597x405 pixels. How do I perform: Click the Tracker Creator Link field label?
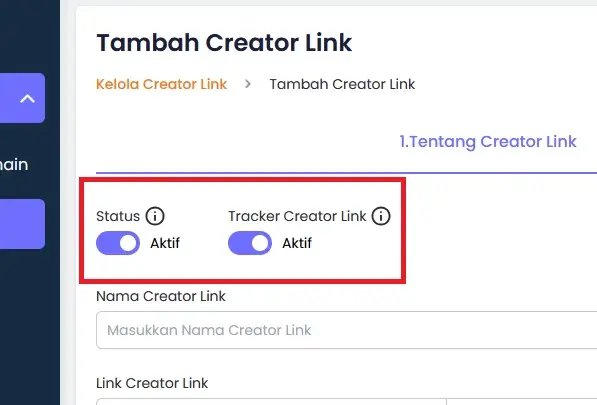pos(297,216)
